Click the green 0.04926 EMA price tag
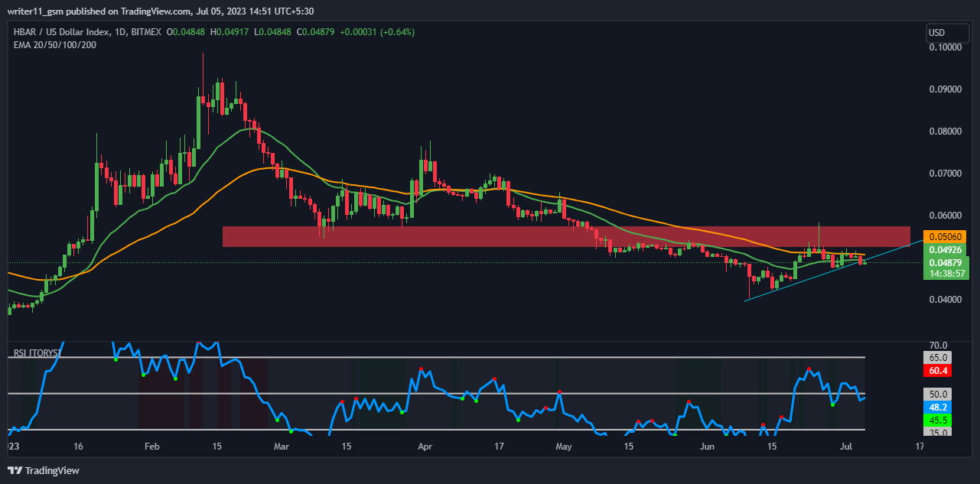The image size is (980, 484). tap(944, 249)
